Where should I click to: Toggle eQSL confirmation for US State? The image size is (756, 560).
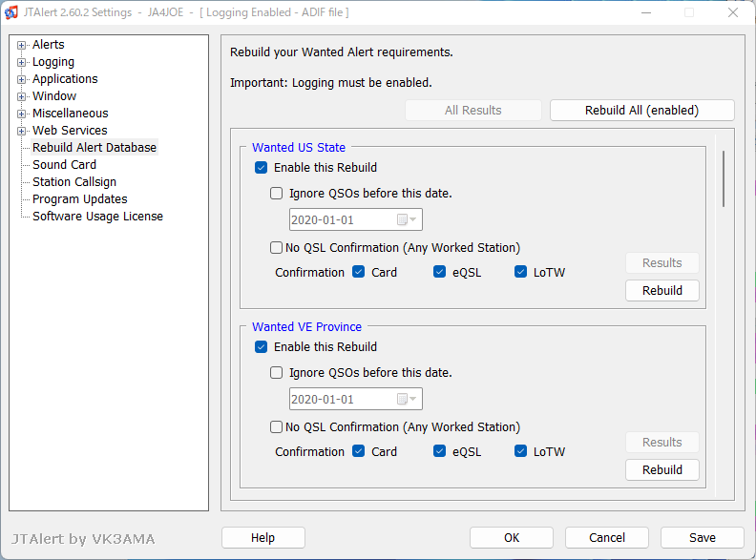pos(439,272)
